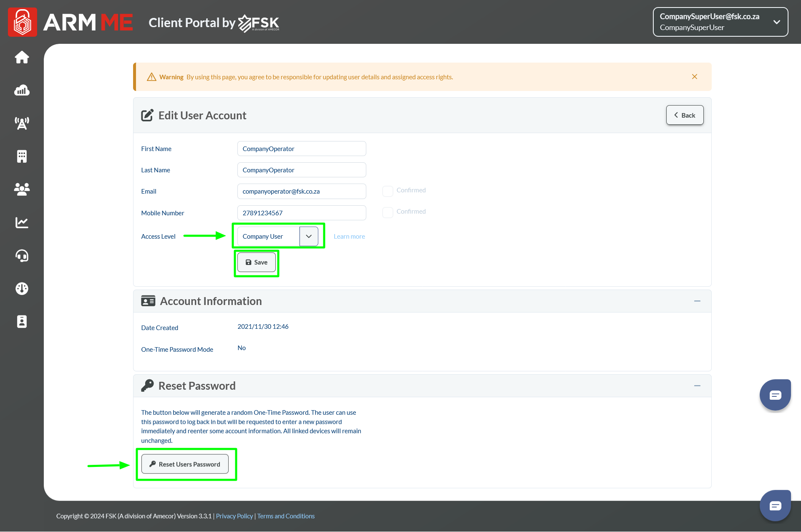Open the users group sidebar icon
This screenshot has width=801, height=532.
pos(22,189)
